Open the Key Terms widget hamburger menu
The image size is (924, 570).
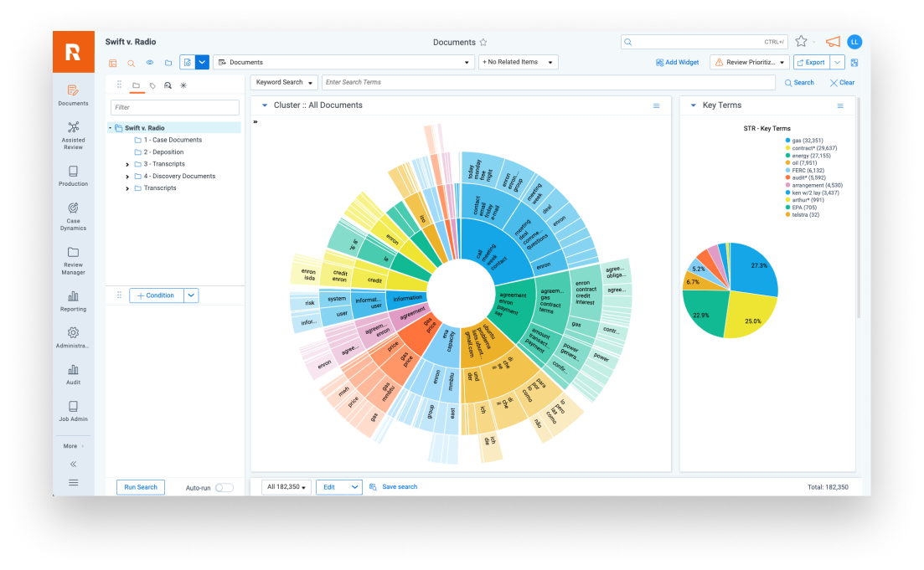pos(840,106)
